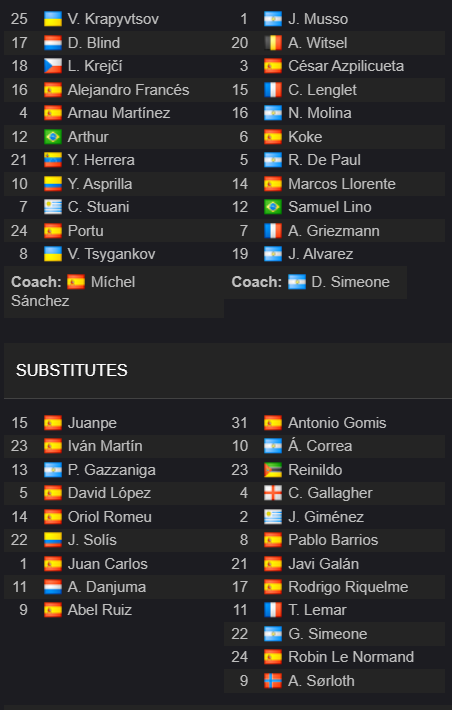Click the Belgium flag next to A. Witsel

[273, 43]
